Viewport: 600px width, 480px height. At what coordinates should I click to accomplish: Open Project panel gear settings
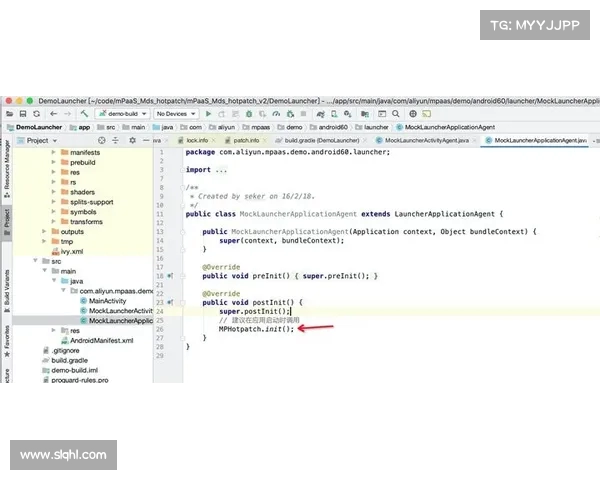132,140
